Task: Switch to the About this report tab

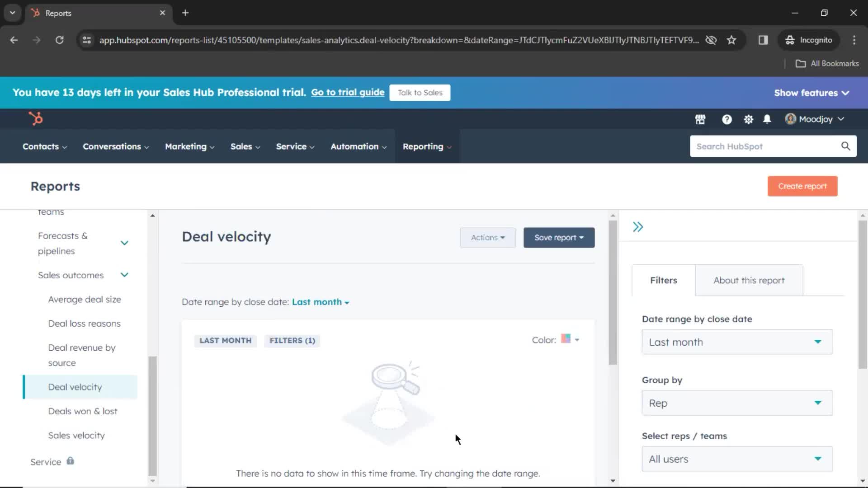Action: tap(749, 280)
